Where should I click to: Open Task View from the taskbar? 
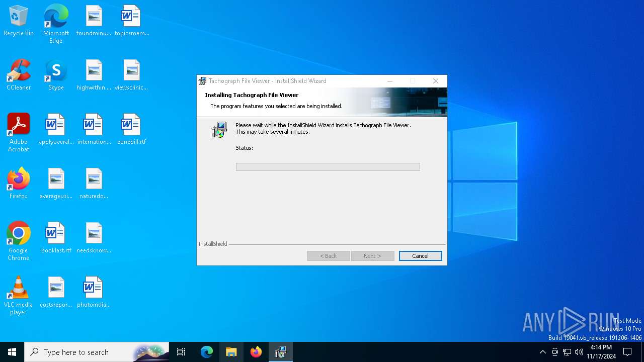tap(181, 352)
